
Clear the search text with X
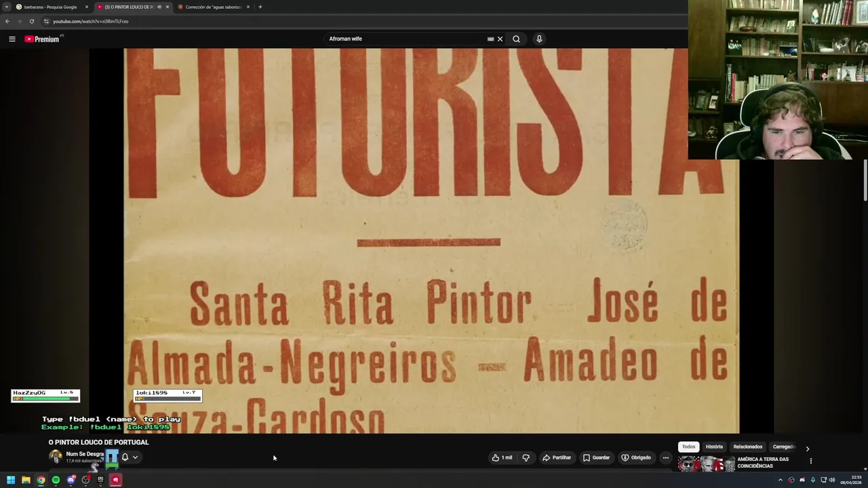[500, 39]
